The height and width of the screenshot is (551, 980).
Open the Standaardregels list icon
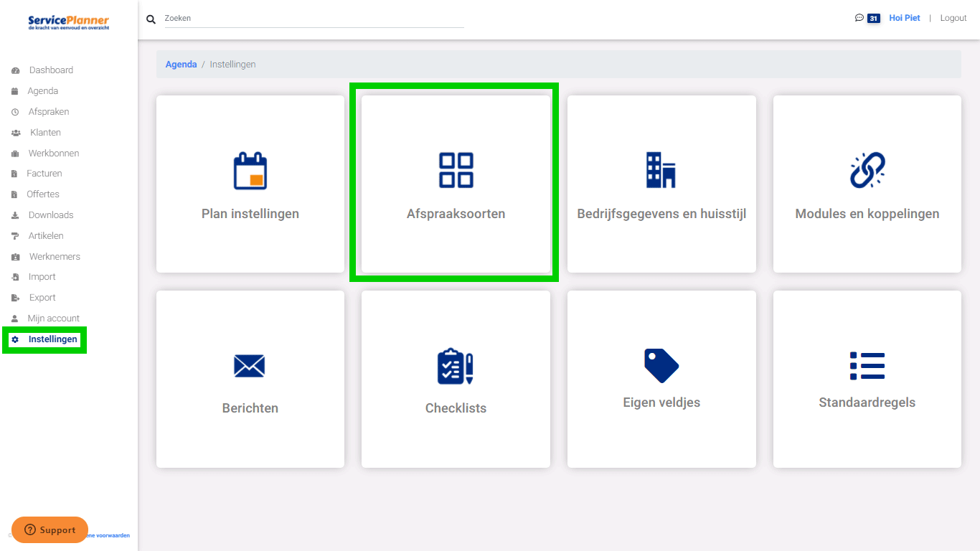[867, 366]
